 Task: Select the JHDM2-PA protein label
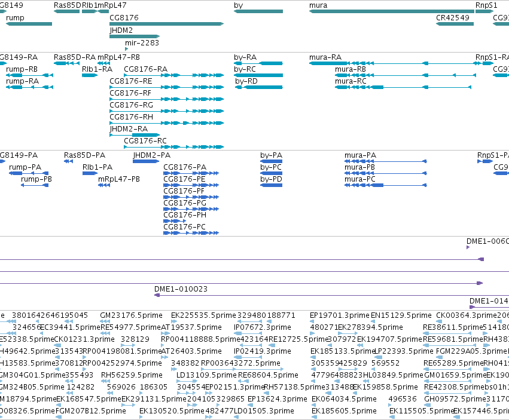[151, 156]
